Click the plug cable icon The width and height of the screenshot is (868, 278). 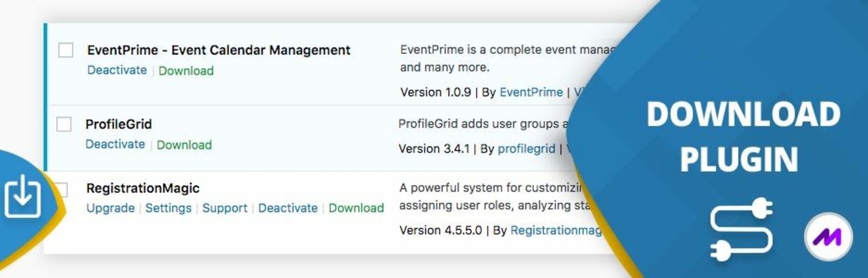[741, 229]
